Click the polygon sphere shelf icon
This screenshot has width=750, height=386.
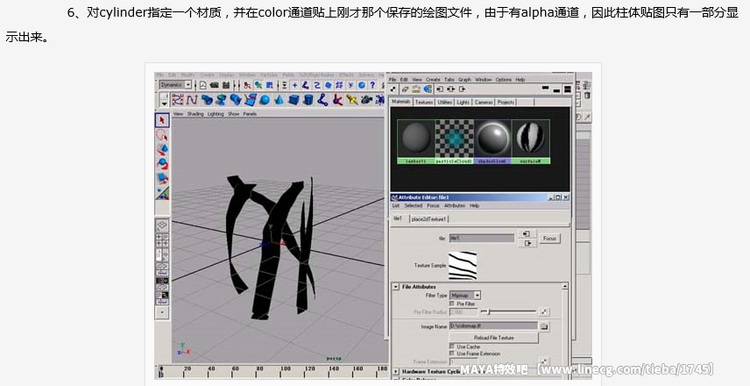pyautogui.click(x=265, y=100)
